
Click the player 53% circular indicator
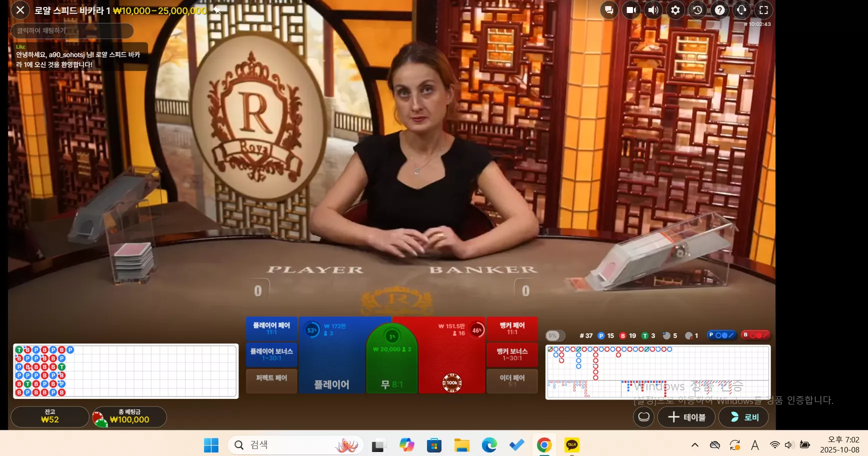pyautogui.click(x=311, y=330)
